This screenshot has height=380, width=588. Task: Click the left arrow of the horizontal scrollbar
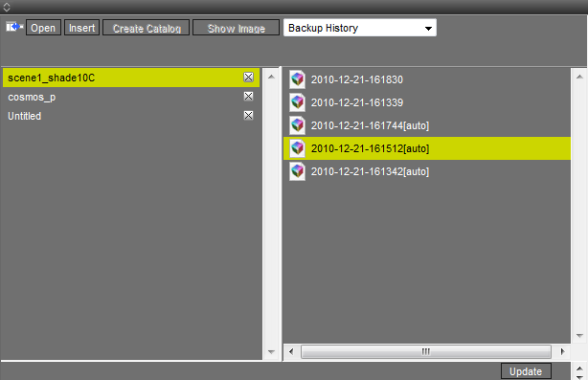[x=291, y=351]
